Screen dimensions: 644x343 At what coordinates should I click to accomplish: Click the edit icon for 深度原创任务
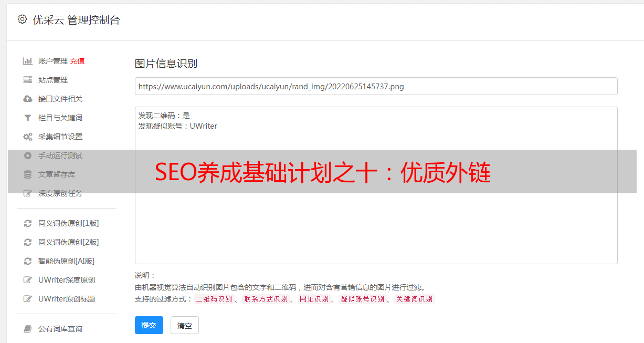click(x=28, y=193)
